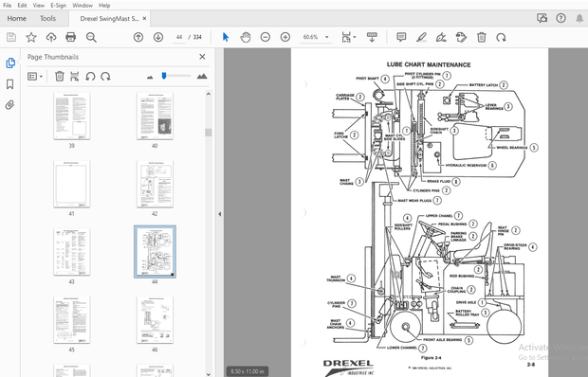This screenshot has height=377, width=588.
Task: Click the LUBE CHART MAINTENANCE heading
Action: [x=429, y=64]
